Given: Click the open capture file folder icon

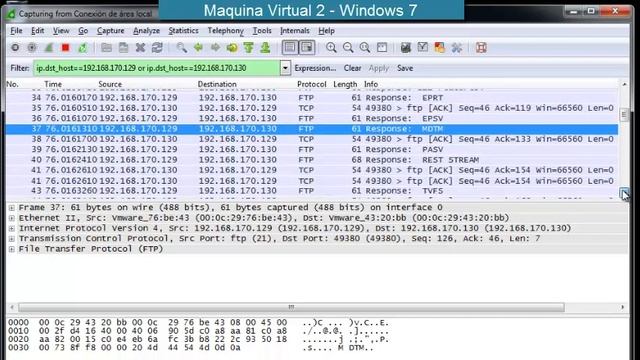Looking at the screenshot, I should [107, 48].
